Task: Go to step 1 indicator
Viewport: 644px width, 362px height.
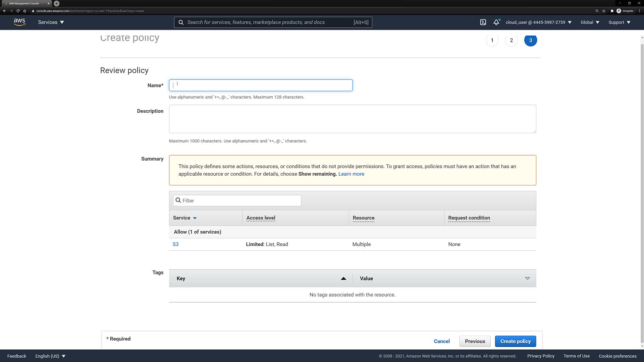Action: (x=492, y=40)
